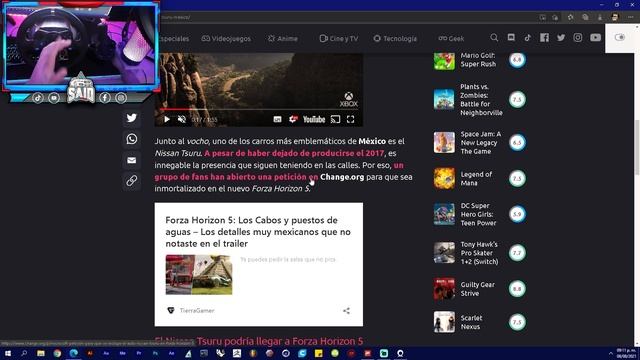Screen dimensions: 640x360
Task: Click TikTok icon on stream overlay
Action: pyautogui.click(x=38, y=98)
